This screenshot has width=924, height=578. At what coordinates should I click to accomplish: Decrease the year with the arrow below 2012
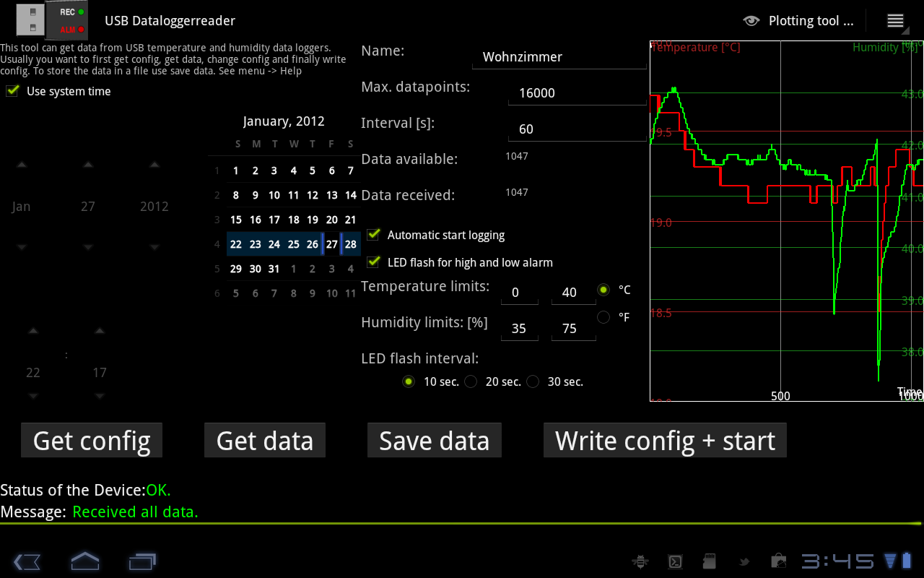click(x=154, y=247)
